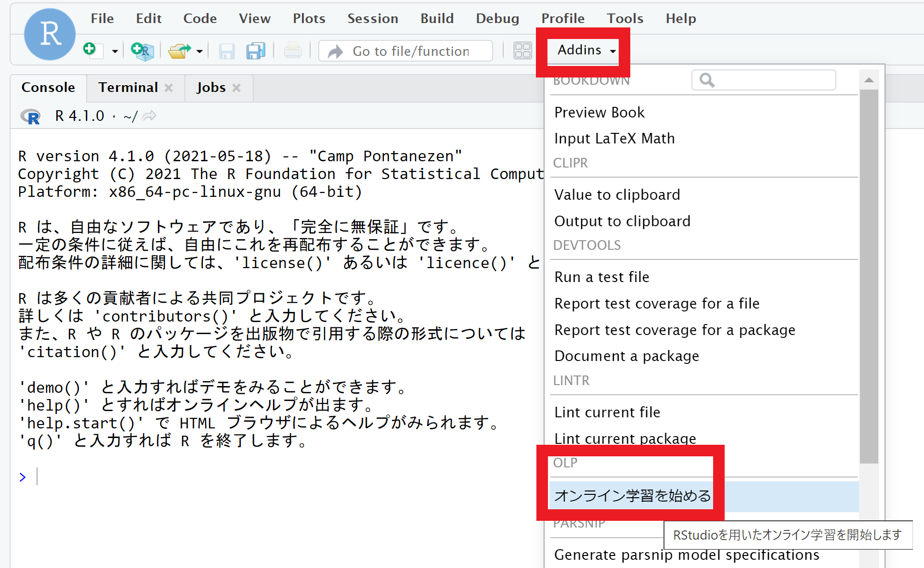Screen dimensions: 924x568
Task: Select Run a test file addin
Action: (x=704, y=277)
